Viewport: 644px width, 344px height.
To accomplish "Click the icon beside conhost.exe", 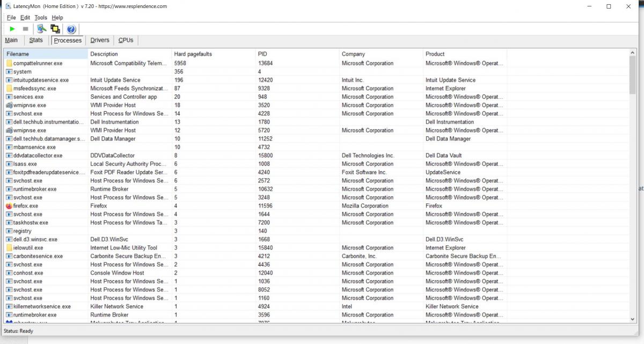I will point(9,273).
